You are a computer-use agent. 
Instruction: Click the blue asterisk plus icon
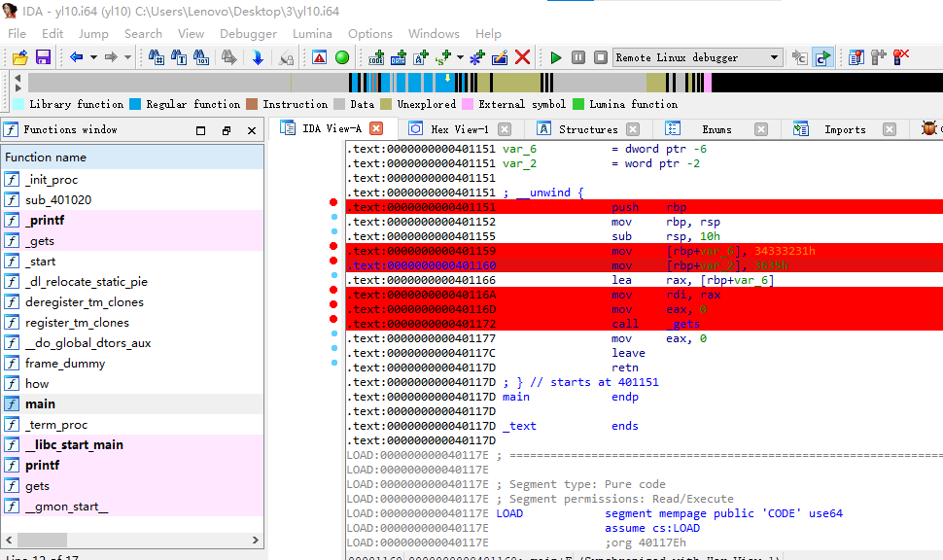[477, 57]
